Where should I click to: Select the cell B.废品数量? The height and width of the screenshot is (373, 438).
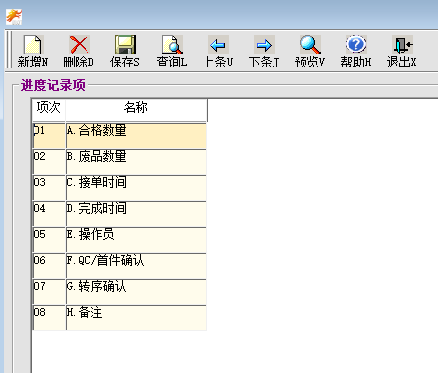136,162
